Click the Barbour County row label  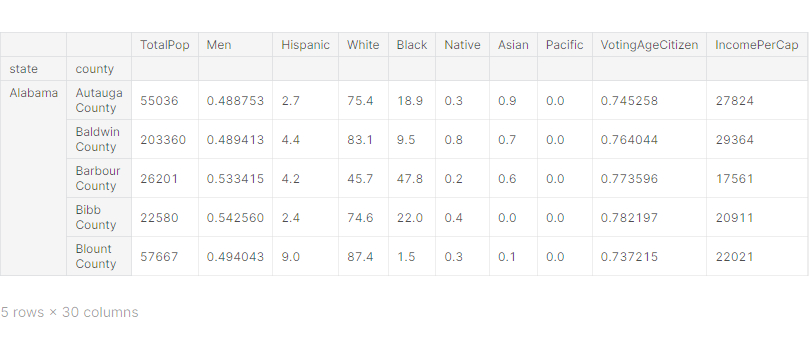[x=99, y=178]
